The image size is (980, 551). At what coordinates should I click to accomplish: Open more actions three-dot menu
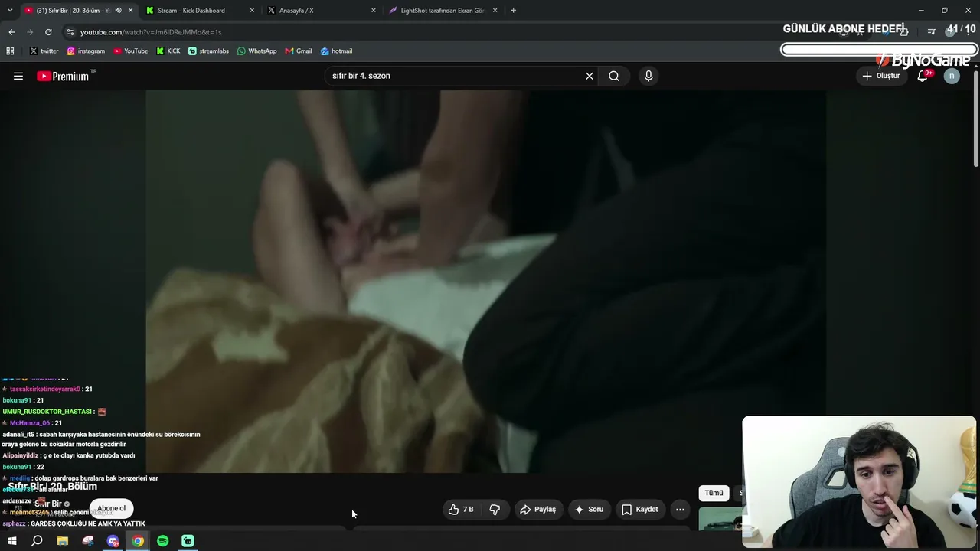[680, 509]
